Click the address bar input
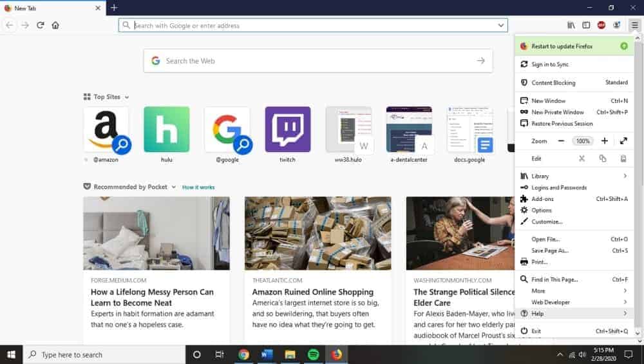The height and width of the screenshot is (364, 644). coord(313,26)
